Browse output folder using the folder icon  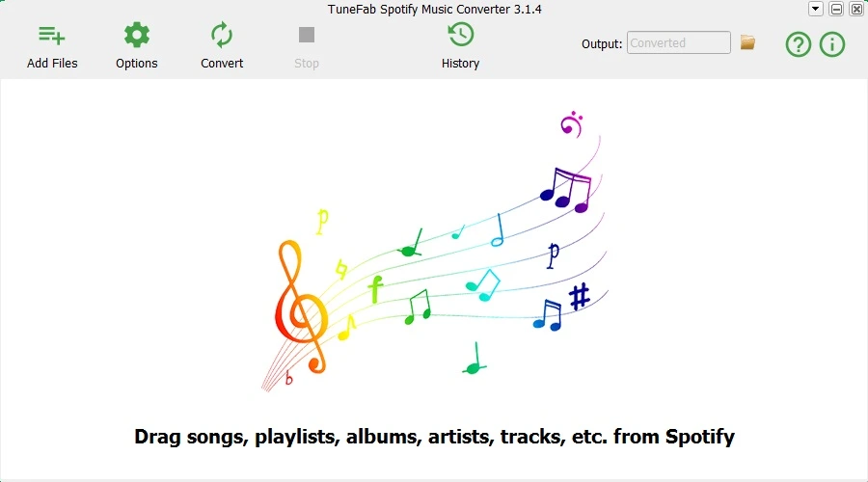click(747, 42)
